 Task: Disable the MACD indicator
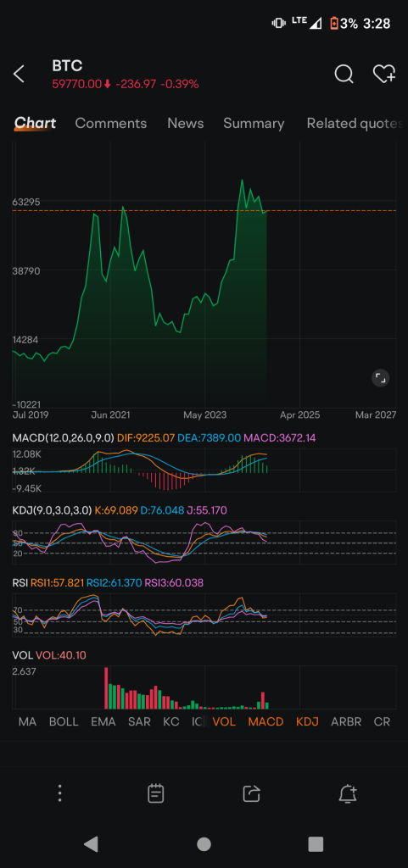pos(265,722)
